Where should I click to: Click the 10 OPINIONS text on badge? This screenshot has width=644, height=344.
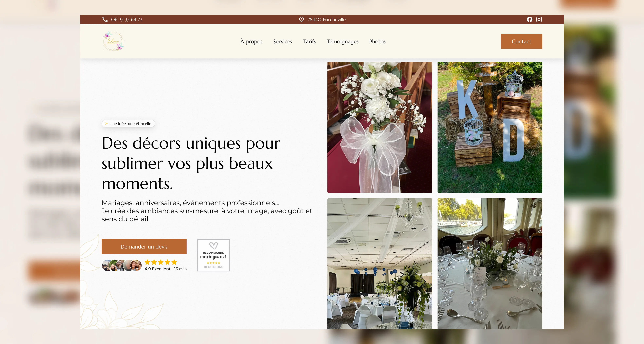pyautogui.click(x=214, y=267)
